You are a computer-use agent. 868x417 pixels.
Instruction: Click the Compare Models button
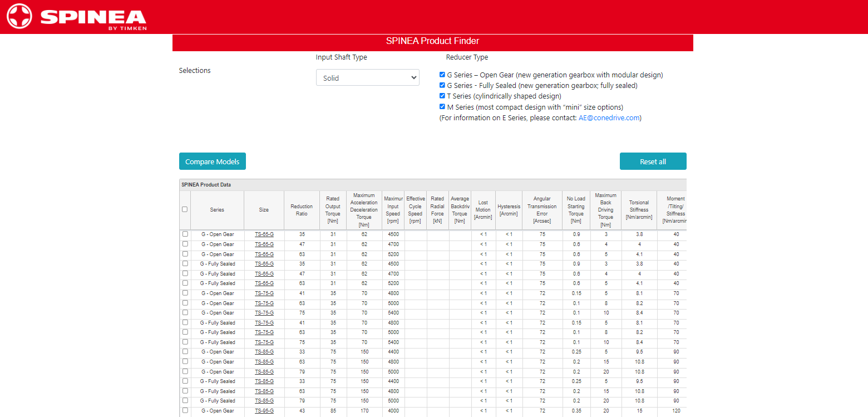[213, 161]
